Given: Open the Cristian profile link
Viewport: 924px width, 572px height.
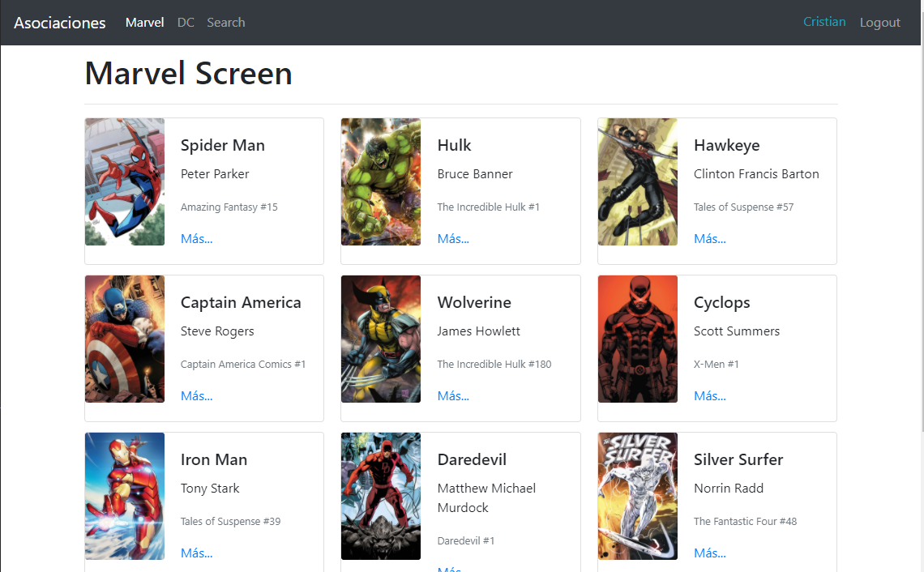Looking at the screenshot, I should pos(824,22).
